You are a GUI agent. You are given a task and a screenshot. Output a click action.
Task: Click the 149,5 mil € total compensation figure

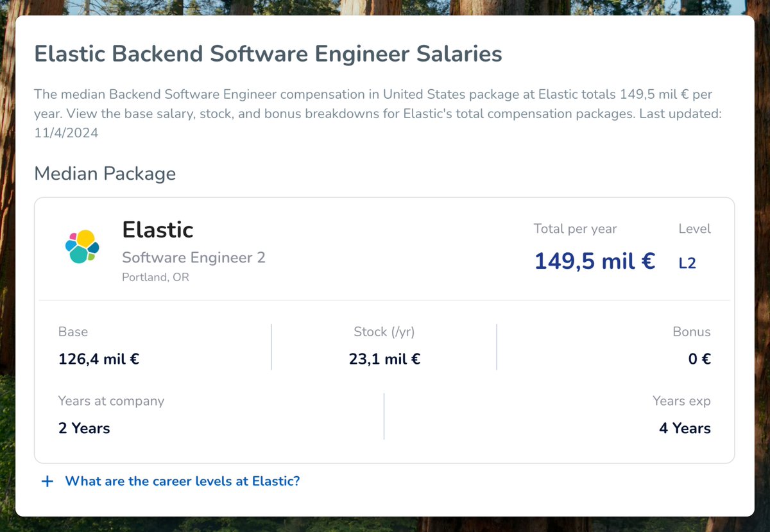(594, 261)
